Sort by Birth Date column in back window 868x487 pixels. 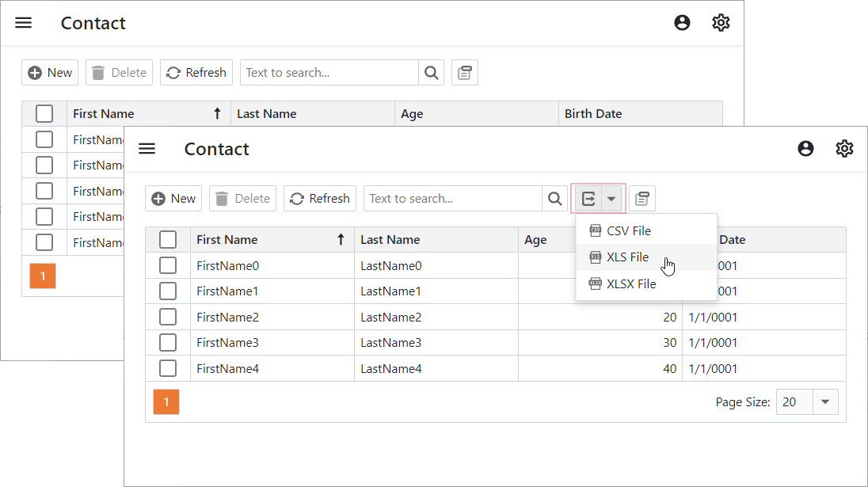click(641, 113)
